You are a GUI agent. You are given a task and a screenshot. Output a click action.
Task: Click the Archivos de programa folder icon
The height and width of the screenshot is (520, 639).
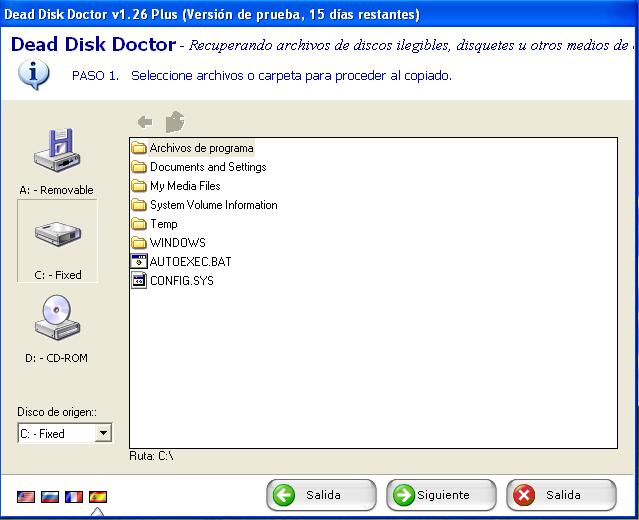click(139, 148)
